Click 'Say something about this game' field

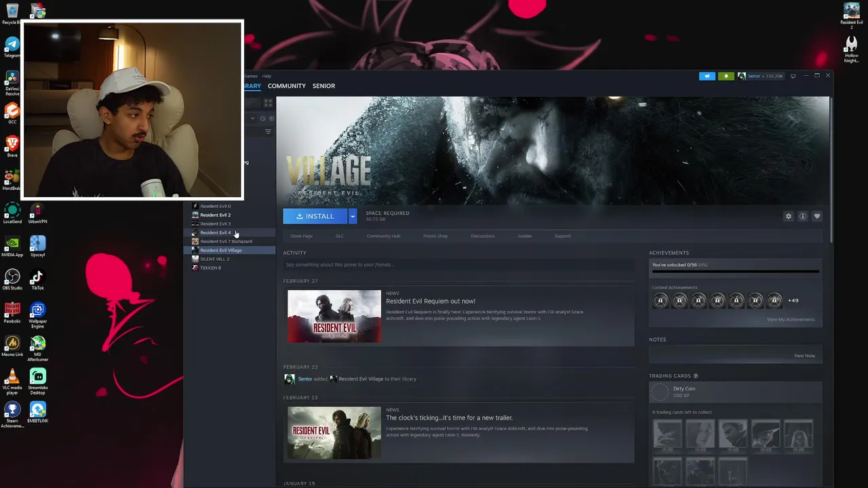pyautogui.click(x=458, y=264)
